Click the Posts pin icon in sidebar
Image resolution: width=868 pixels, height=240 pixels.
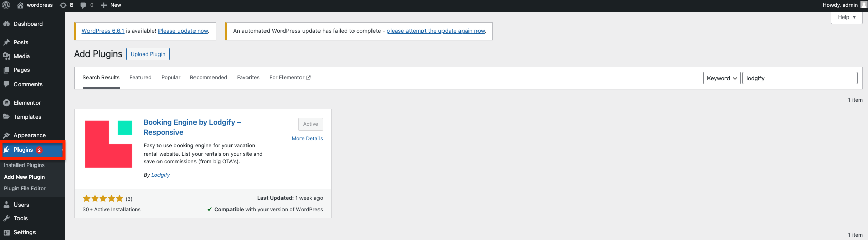click(7, 42)
